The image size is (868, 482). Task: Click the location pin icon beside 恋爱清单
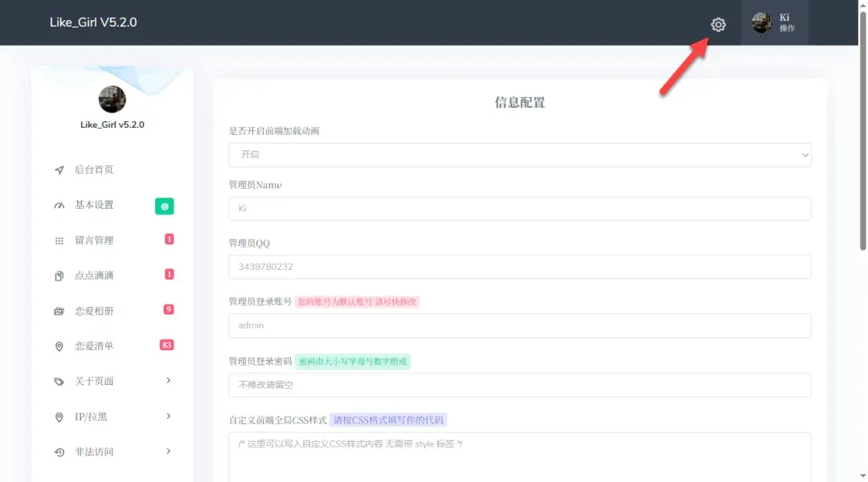59,346
